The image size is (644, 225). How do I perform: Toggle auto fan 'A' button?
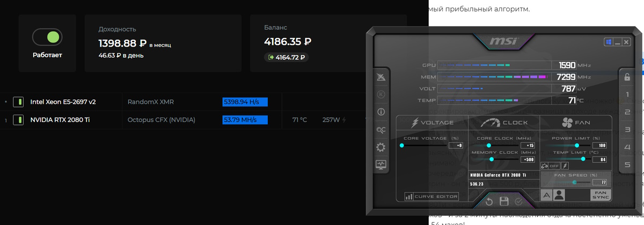546,195
